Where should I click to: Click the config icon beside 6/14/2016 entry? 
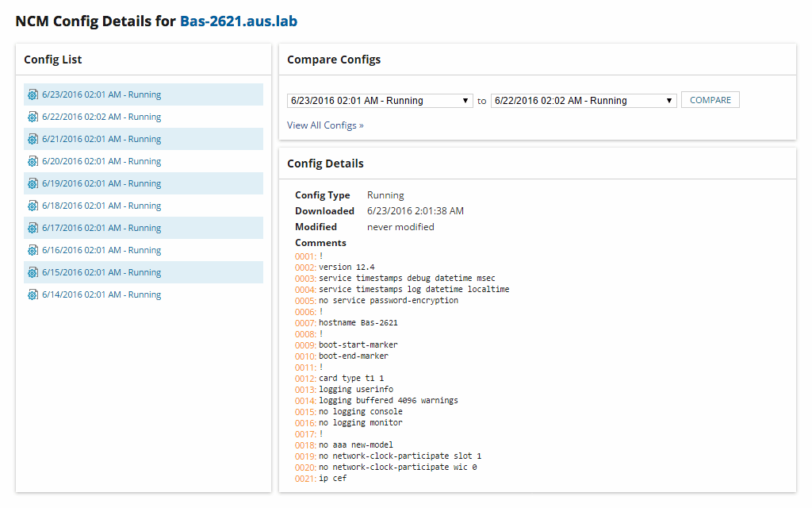(x=33, y=294)
